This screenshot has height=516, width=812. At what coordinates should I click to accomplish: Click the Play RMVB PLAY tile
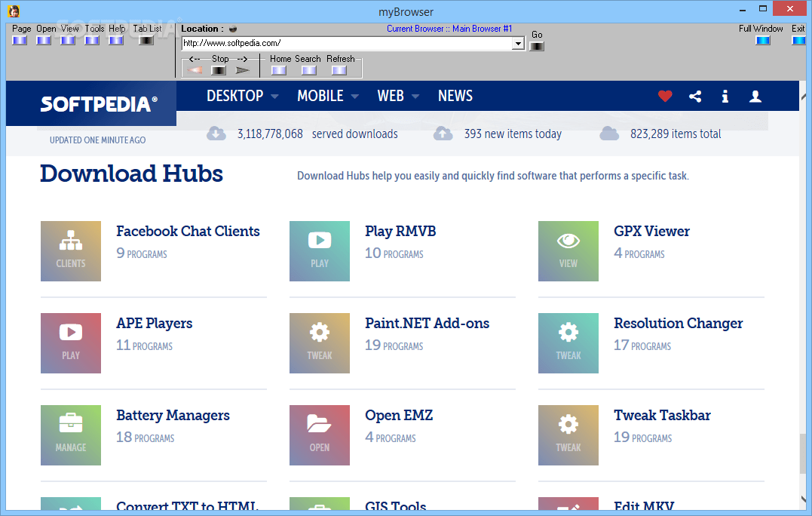pyautogui.click(x=320, y=251)
